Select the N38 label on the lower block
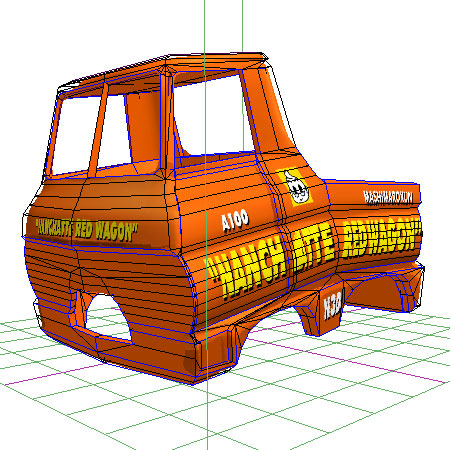Image resolution: width=450 pixels, height=450 pixels. pos(333,306)
